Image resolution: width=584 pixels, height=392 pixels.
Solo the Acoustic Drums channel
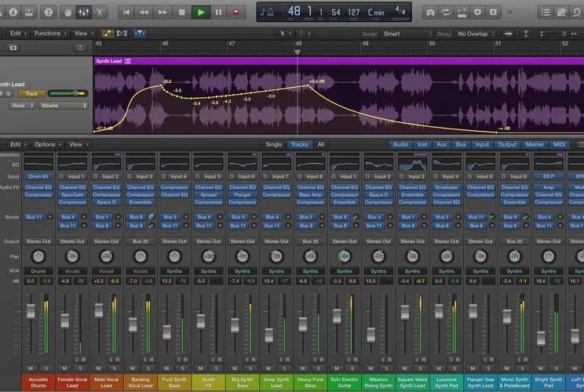pos(46,368)
